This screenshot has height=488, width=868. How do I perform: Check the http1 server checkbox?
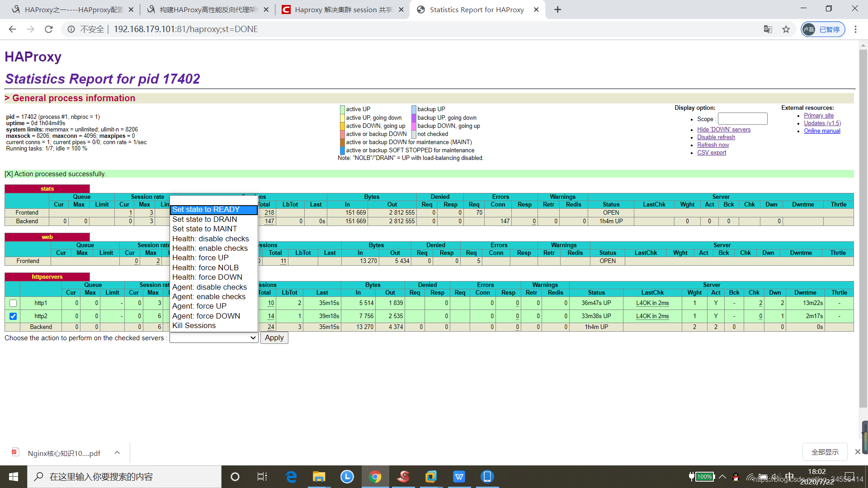click(x=13, y=303)
